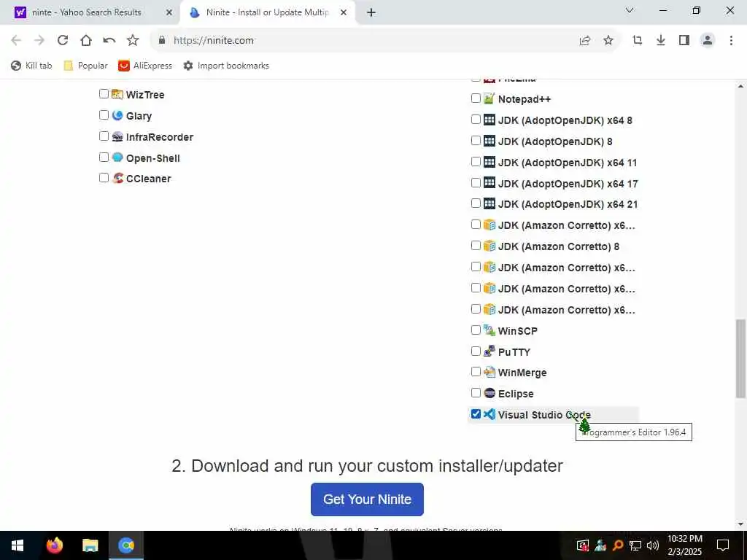
Task: Reload the Ninite page
Action: 63,41
